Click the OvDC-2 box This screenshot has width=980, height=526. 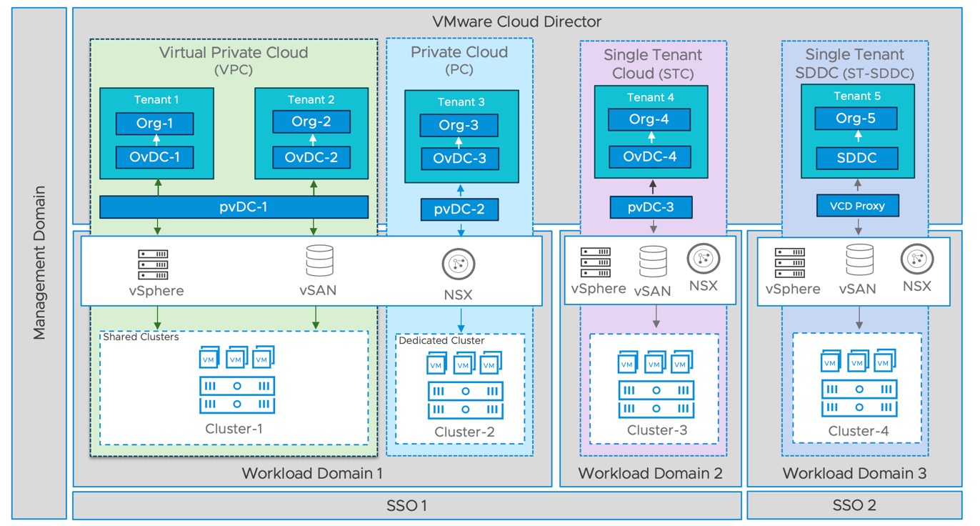click(311, 157)
